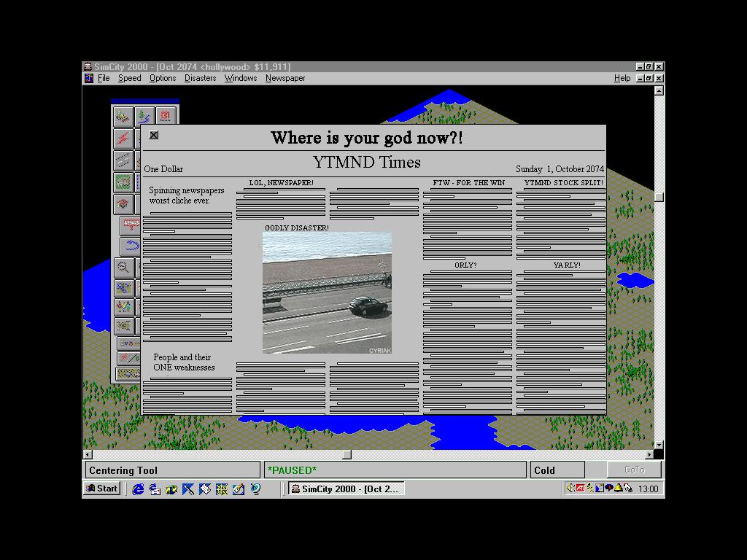Open the 'GODLY DISASTER!' article headline
Screen dimensions: 747x560
(x=297, y=228)
